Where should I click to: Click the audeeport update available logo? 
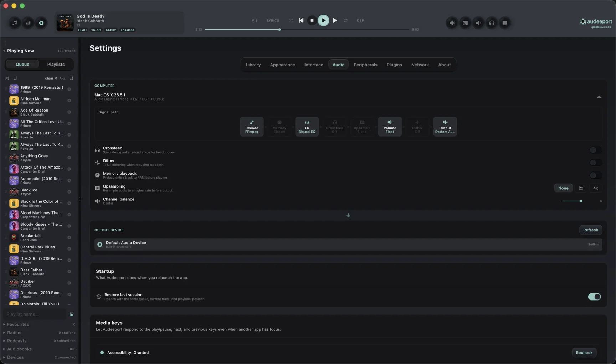[596, 23]
